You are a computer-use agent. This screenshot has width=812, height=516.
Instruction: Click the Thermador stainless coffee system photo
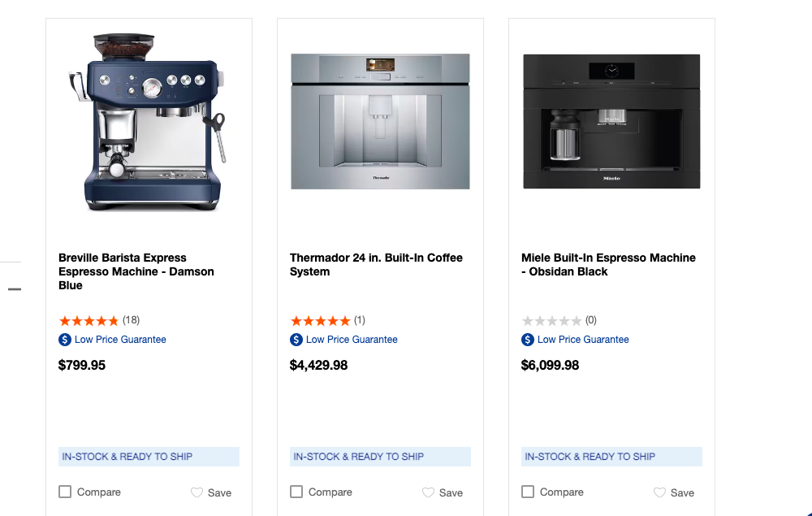380,122
